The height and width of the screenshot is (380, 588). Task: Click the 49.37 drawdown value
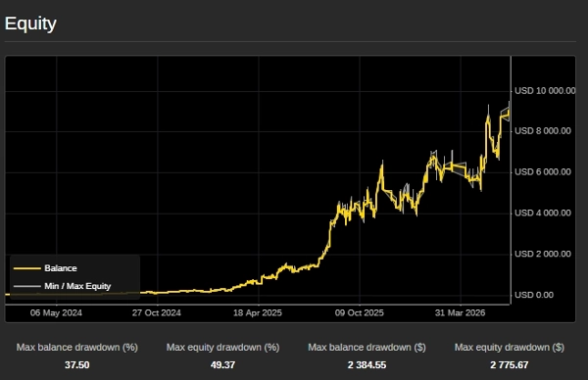(223, 365)
